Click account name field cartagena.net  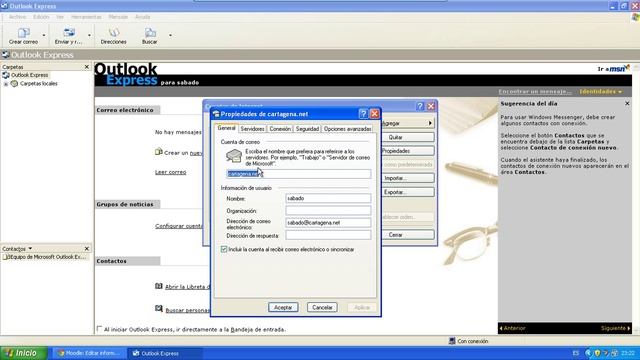[299, 174]
